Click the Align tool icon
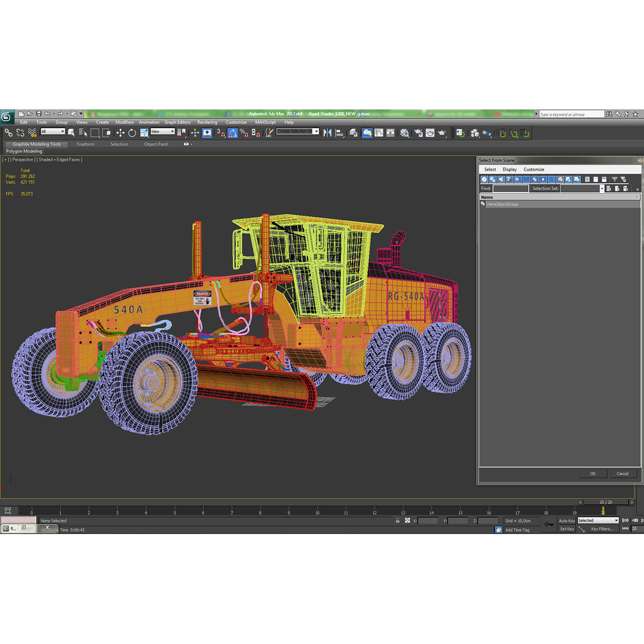 pyautogui.click(x=340, y=133)
